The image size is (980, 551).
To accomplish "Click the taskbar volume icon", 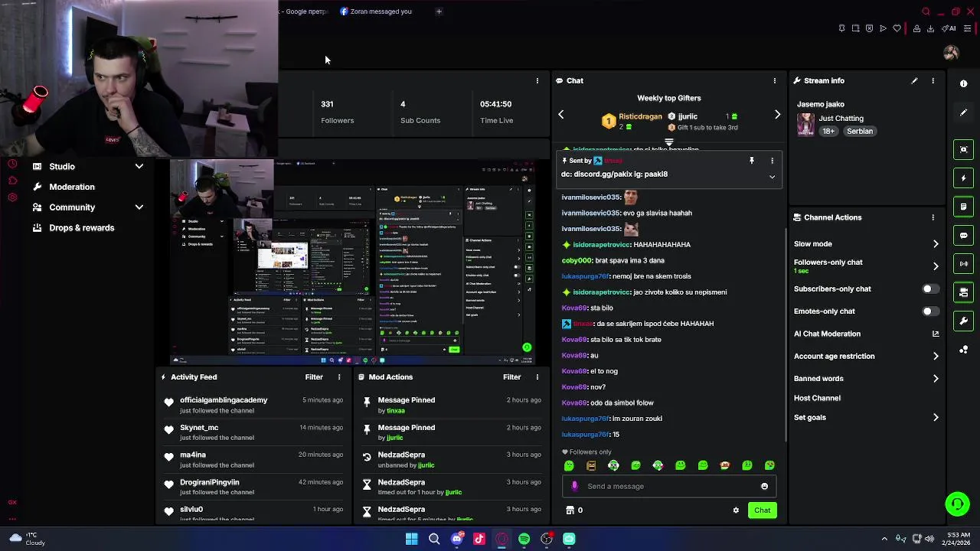I will (x=930, y=539).
